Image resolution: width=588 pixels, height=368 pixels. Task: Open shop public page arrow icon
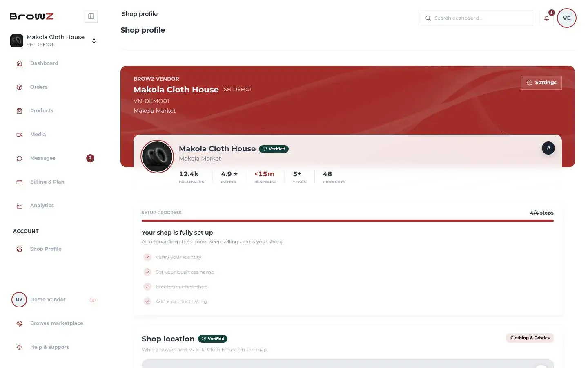click(548, 148)
